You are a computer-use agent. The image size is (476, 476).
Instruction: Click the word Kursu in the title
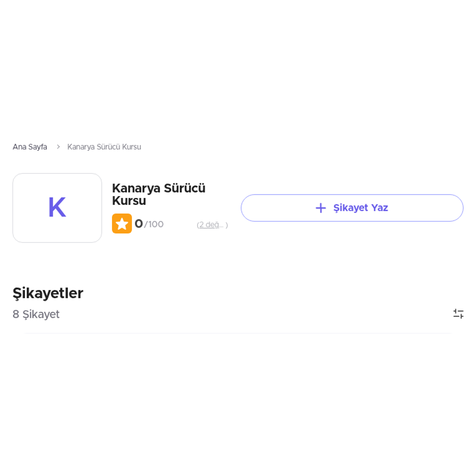(129, 201)
